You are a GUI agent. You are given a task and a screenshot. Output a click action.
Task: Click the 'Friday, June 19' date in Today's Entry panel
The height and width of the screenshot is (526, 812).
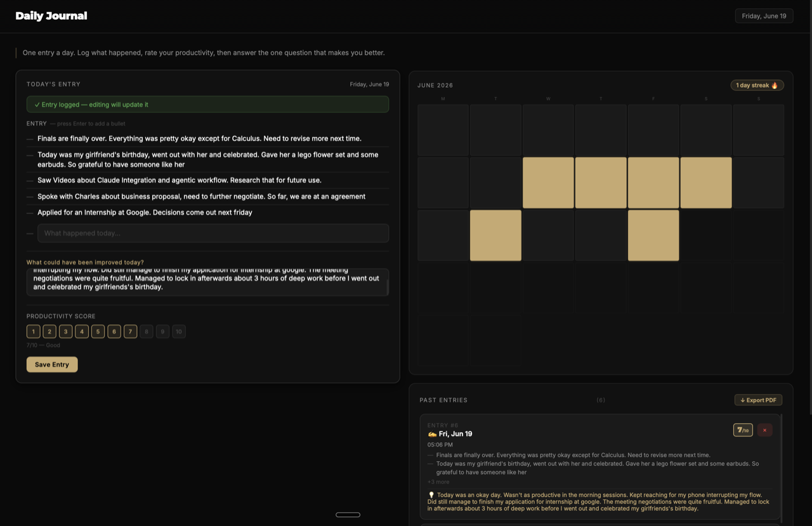pos(369,84)
